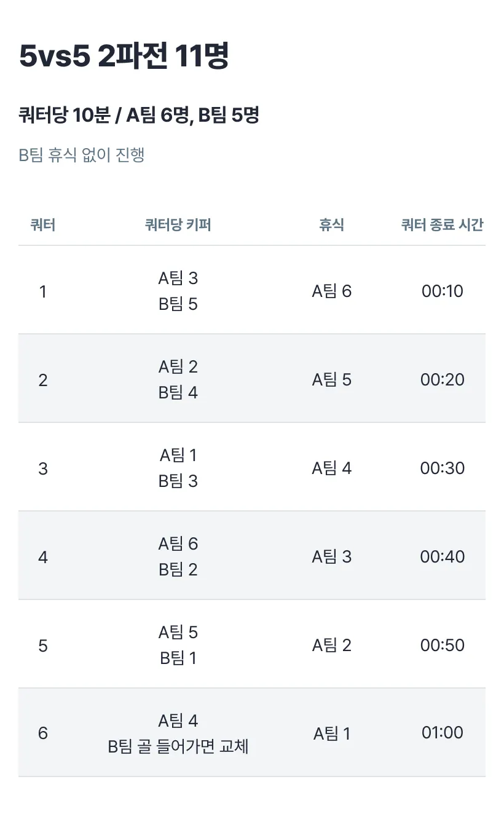Select the 00:40 end time cell
This screenshot has width=504, height=814.
tap(443, 556)
